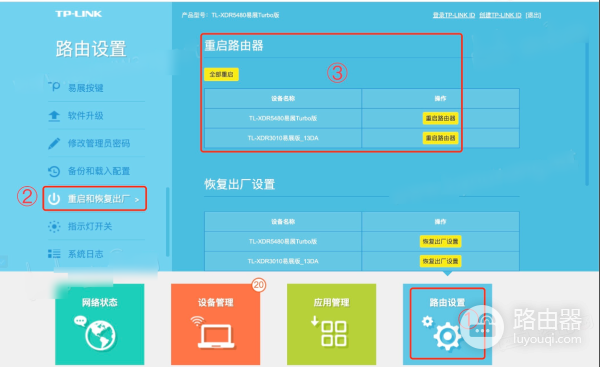
Task: Click 恢复出厂设置 for TL-XDR5480易展Turbo版
Action: (x=440, y=241)
